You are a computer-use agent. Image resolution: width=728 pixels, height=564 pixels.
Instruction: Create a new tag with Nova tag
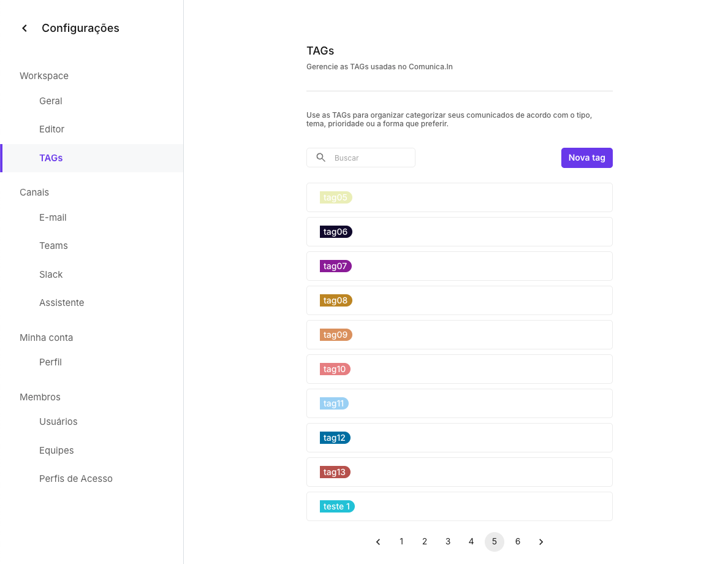586,158
